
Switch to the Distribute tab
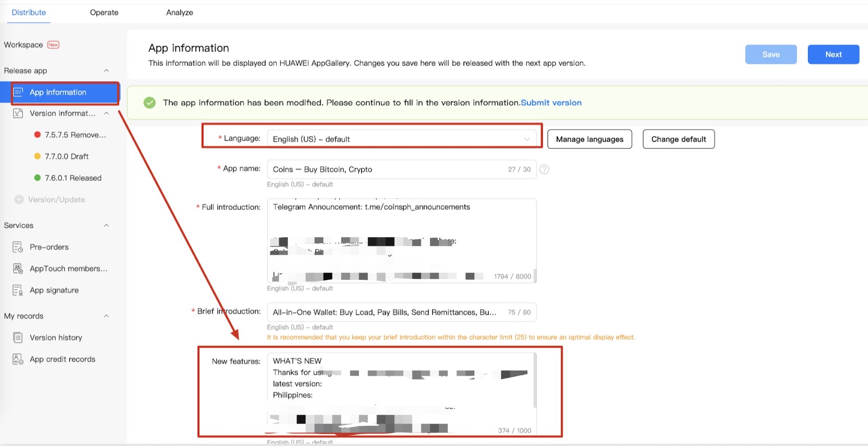point(29,12)
